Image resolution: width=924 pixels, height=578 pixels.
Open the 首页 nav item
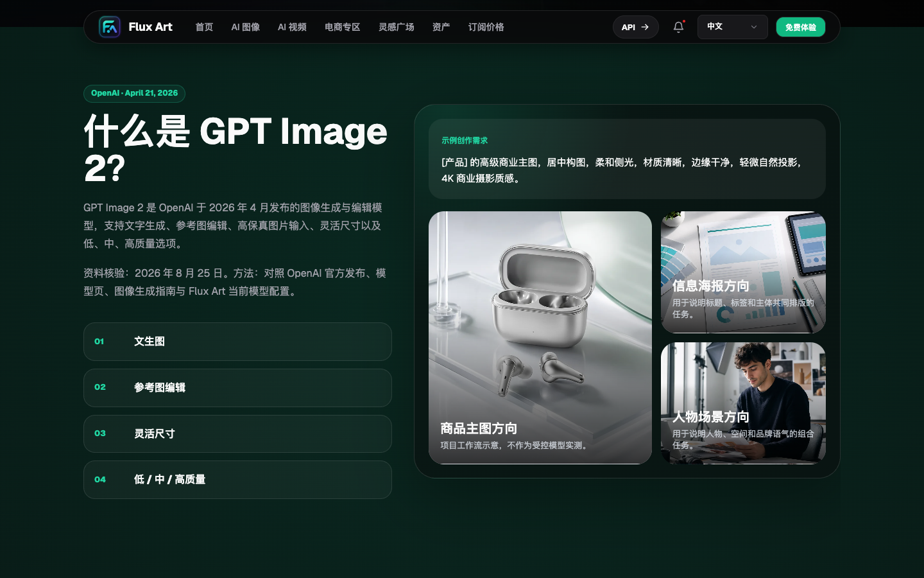(x=204, y=27)
